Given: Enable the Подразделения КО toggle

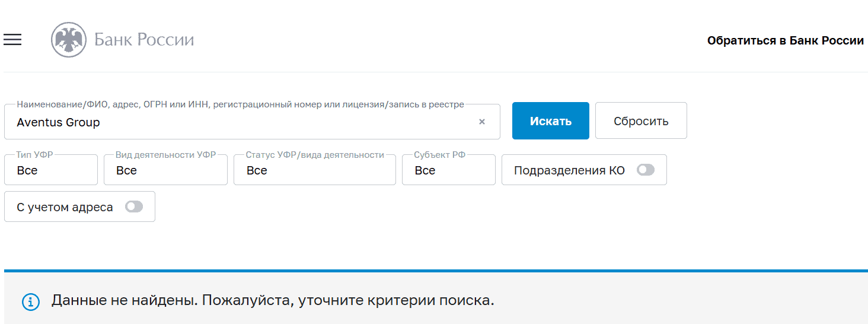Looking at the screenshot, I should tap(646, 170).
